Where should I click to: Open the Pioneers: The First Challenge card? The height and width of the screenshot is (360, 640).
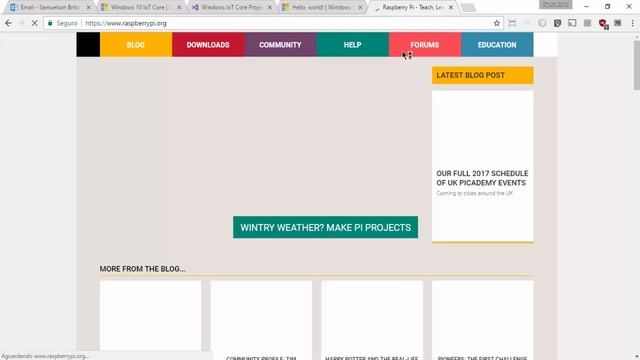pyautogui.click(x=482, y=320)
